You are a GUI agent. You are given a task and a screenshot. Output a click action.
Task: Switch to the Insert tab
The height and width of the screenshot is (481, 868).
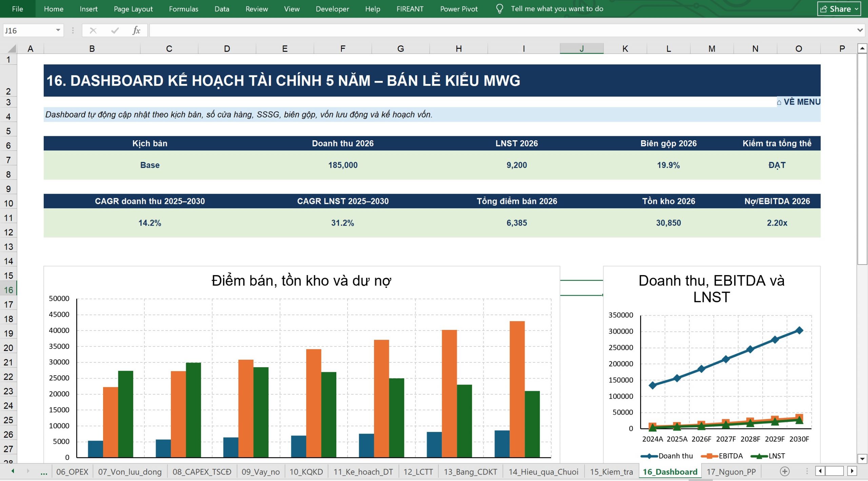88,9
